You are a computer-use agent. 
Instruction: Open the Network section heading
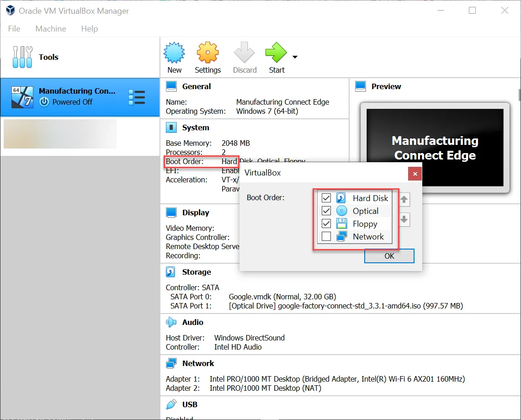click(198, 363)
